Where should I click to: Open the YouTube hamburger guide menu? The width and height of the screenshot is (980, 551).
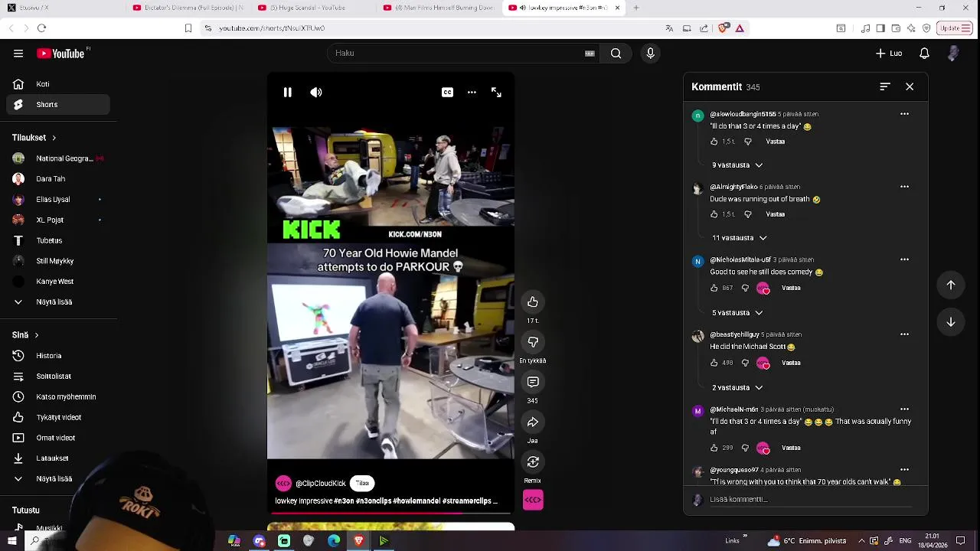tap(18, 54)
